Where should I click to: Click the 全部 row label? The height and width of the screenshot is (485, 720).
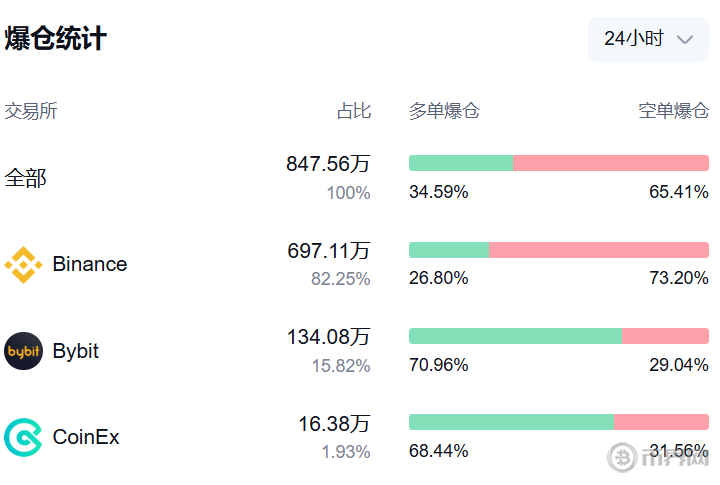coord(26,178)
